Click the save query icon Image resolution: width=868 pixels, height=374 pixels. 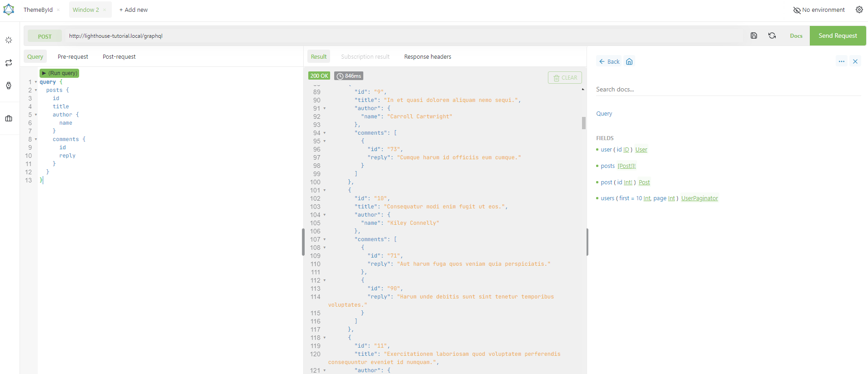pyautogui.click(x=753, y=35)
